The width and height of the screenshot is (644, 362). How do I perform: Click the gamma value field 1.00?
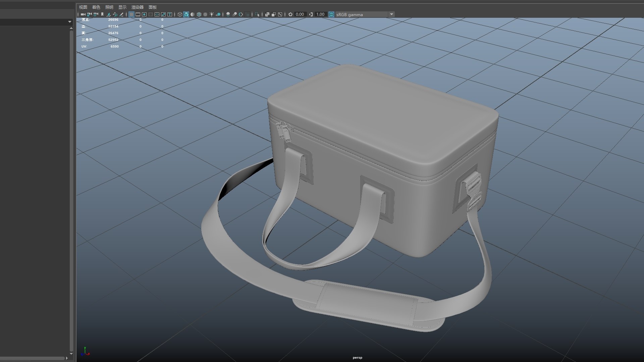[x=320, y=14]
